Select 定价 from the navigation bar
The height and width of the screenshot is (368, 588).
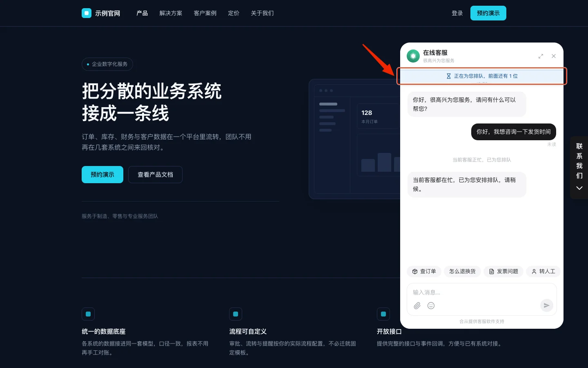234,13
